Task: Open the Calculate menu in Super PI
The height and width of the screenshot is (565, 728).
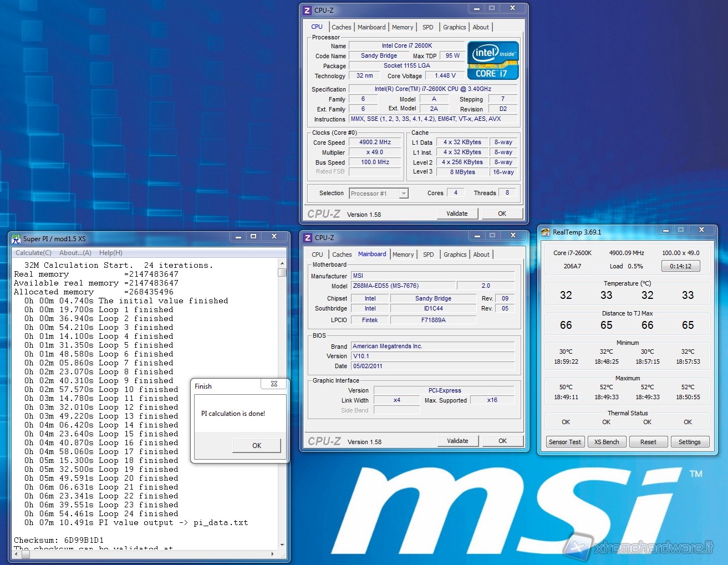Action: 33,253
